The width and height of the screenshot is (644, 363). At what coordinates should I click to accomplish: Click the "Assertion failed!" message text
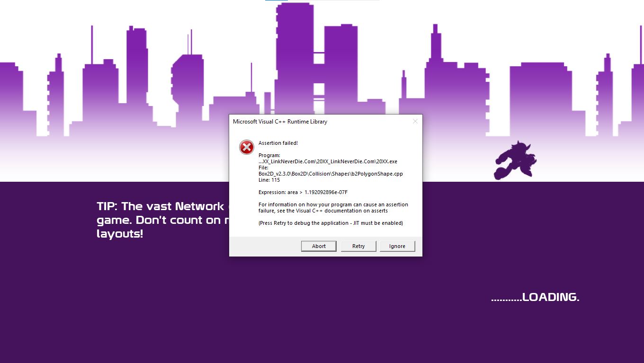pos(278,143)
